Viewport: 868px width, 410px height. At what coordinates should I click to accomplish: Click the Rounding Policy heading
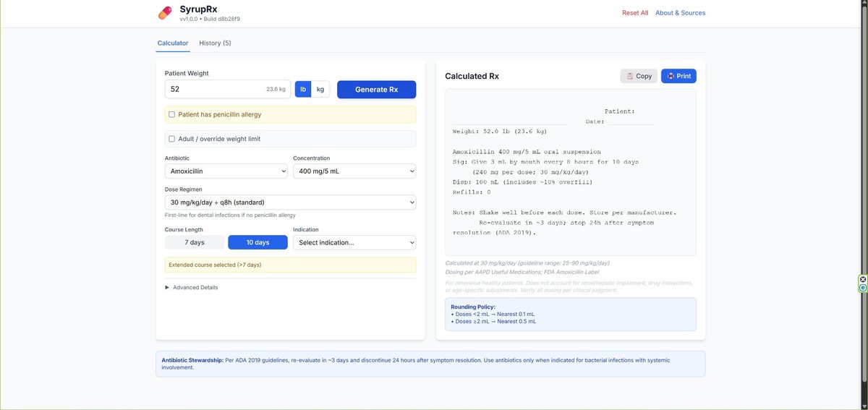(x=475, y=307)
